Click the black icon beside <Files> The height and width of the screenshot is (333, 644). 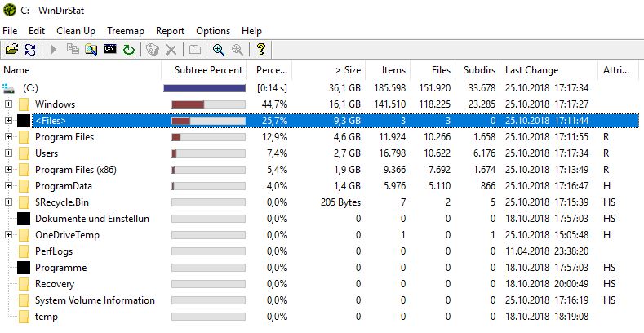click(x=24, y=121)
